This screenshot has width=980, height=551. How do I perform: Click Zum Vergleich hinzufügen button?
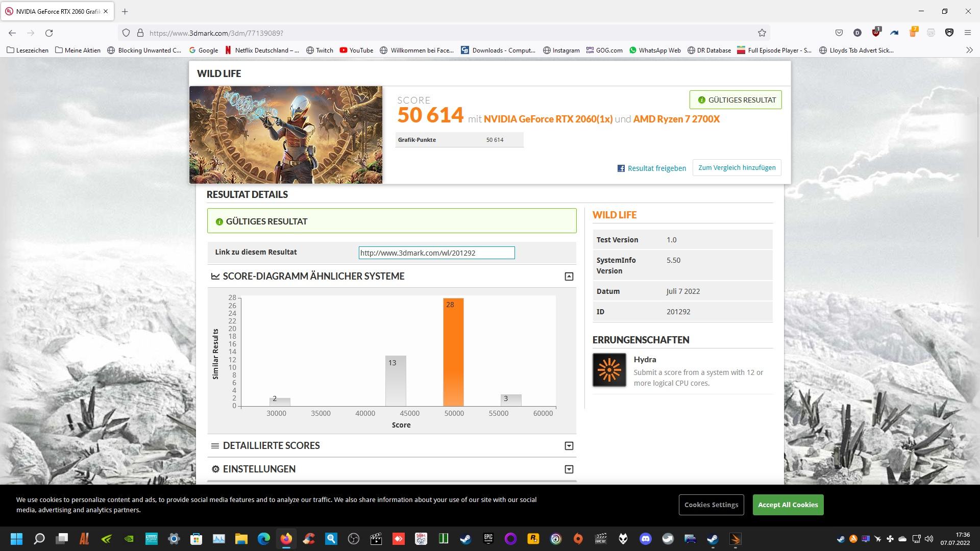tap(737, 168)
